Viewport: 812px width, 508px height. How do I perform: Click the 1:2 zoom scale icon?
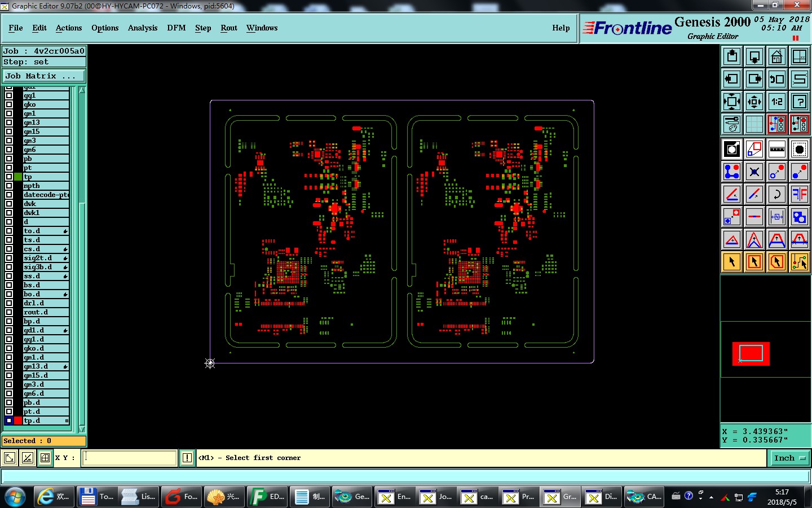click(x=777, y=102)
